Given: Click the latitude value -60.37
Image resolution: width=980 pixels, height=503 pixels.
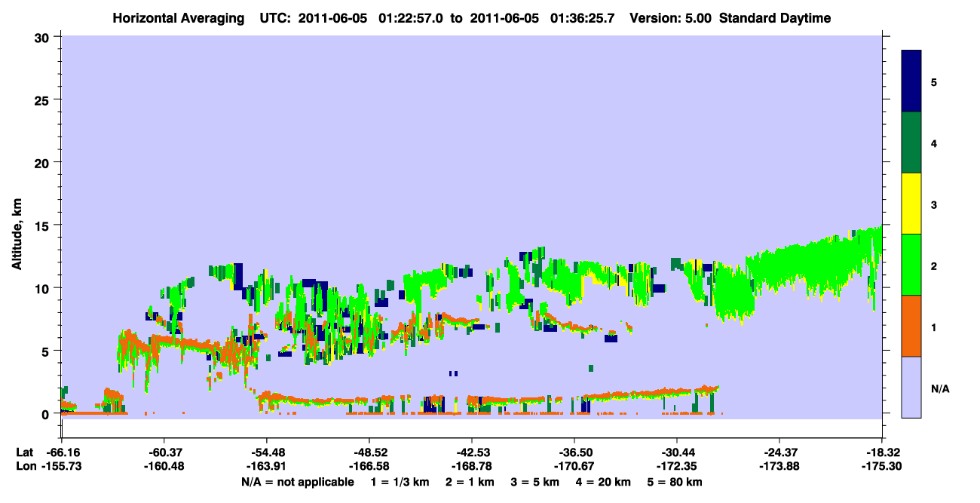Looking at the screenshot, I should pyautogui.click(x=164, y=452).
